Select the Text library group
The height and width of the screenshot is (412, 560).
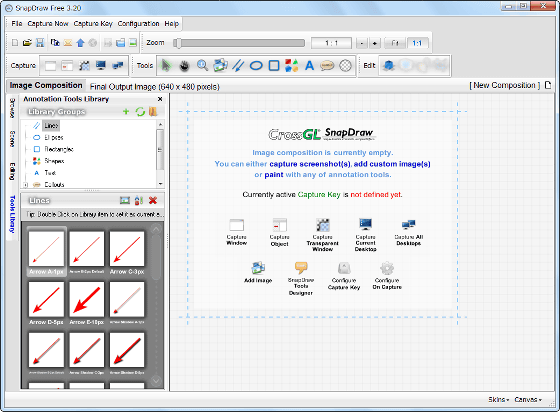(x=50, y=173)
